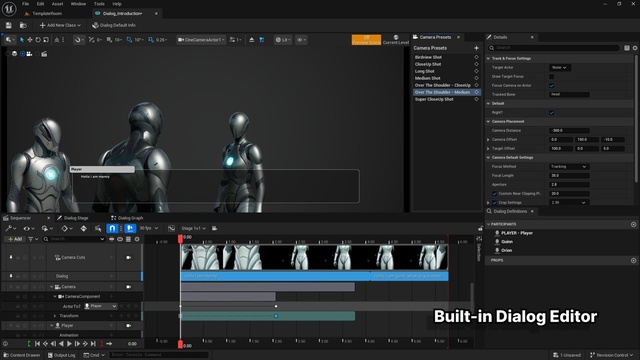The image size is (640, 360).
Task: Switch to the Dialog Graph tab
Action: pos(127,218)
